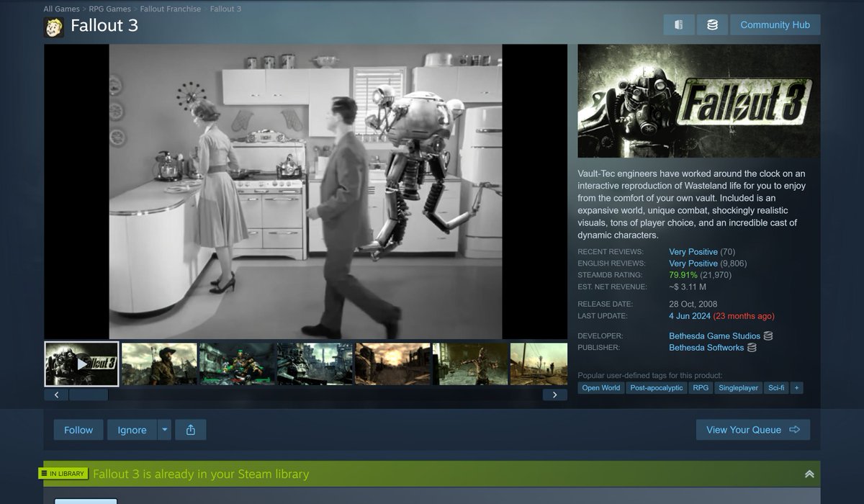Click the left arrow of the thumbnail strip
Viewport: 864px width, 504px height.
(x=56, y=395)
